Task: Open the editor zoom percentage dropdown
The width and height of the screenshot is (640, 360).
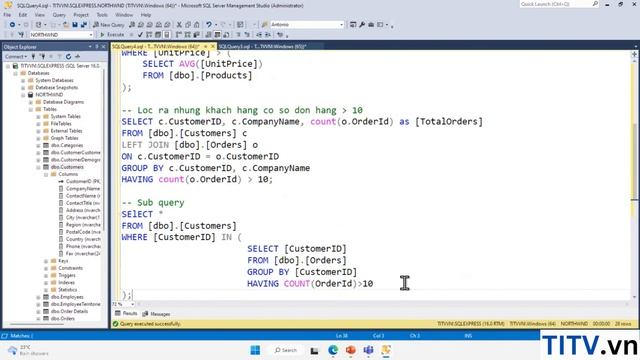Action: 132,304
